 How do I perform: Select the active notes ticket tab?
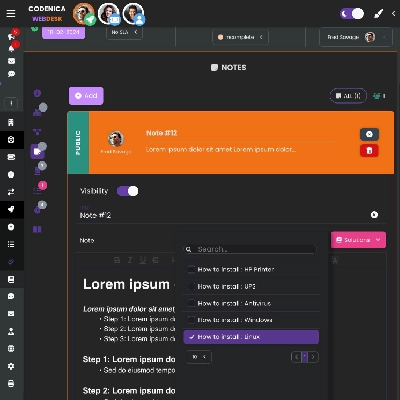pos(37,151)
